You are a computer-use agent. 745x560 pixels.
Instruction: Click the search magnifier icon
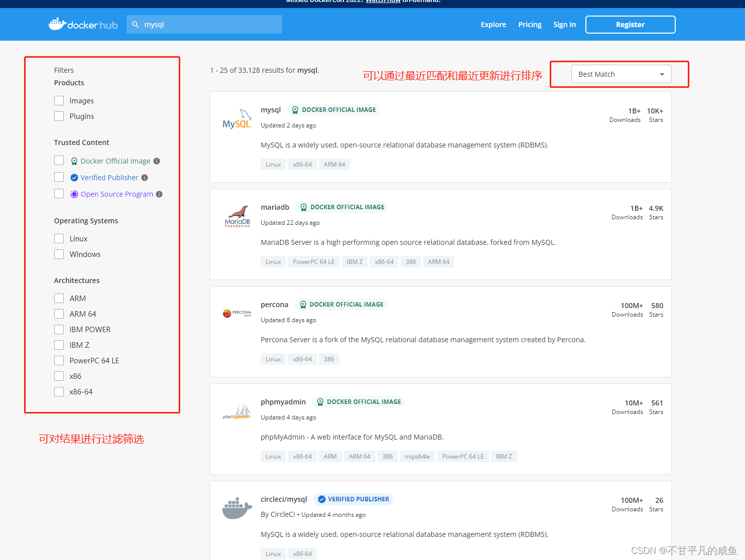click(x=136, y=24)
